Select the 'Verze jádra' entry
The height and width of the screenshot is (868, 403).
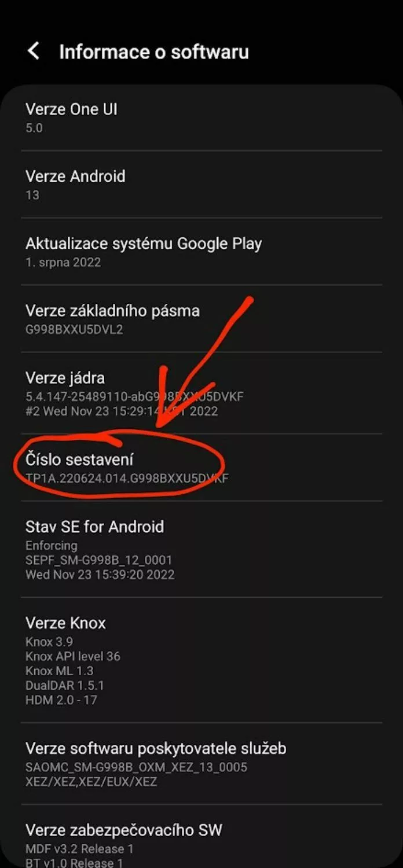click(x=201, y=393)
